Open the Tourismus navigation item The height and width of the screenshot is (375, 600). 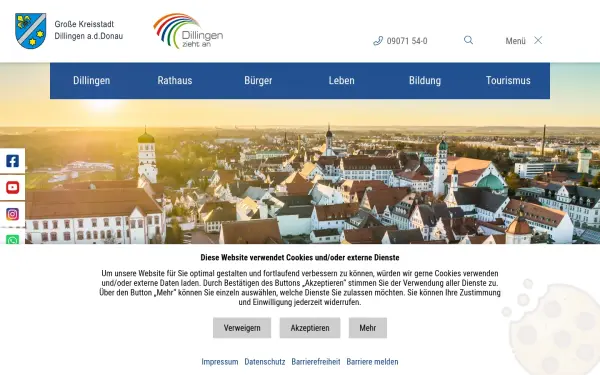point(508,81)
